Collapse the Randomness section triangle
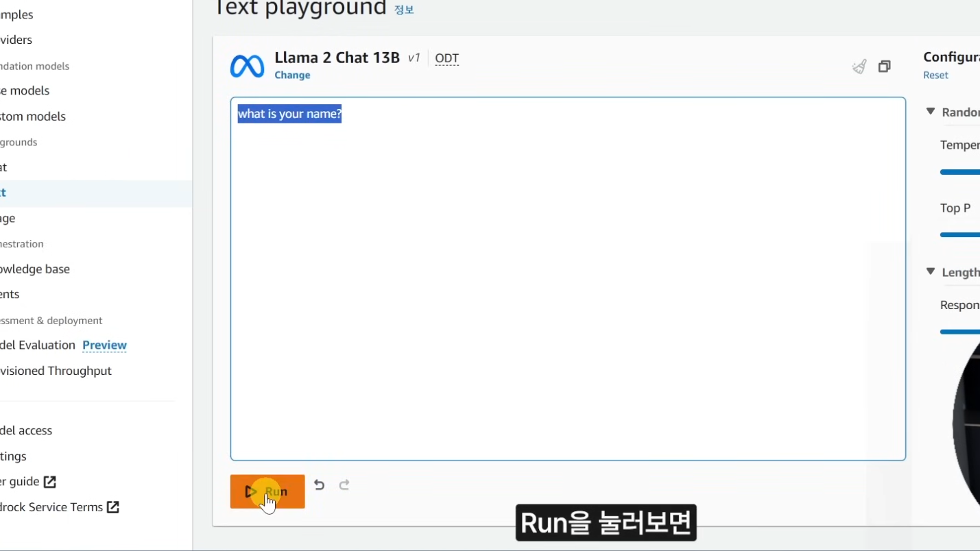Screen dimensions: 980x551 tap(931, 111)
